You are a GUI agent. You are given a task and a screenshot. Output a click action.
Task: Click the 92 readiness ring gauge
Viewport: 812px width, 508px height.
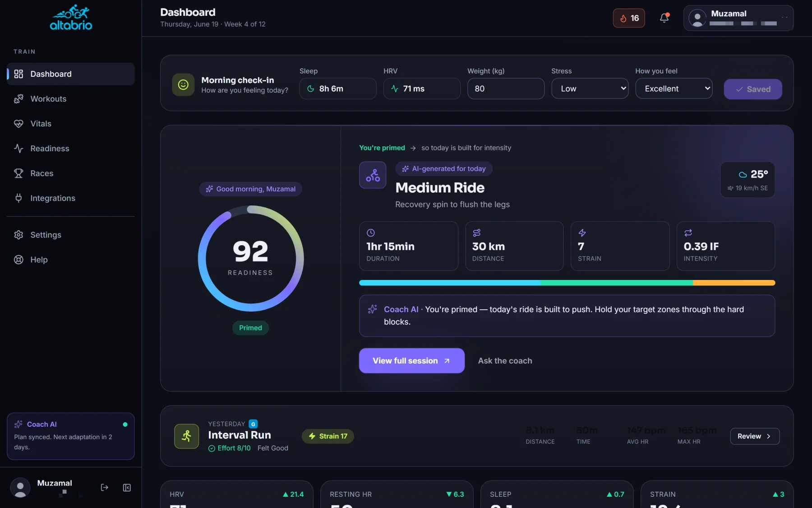tap(251, 258)
